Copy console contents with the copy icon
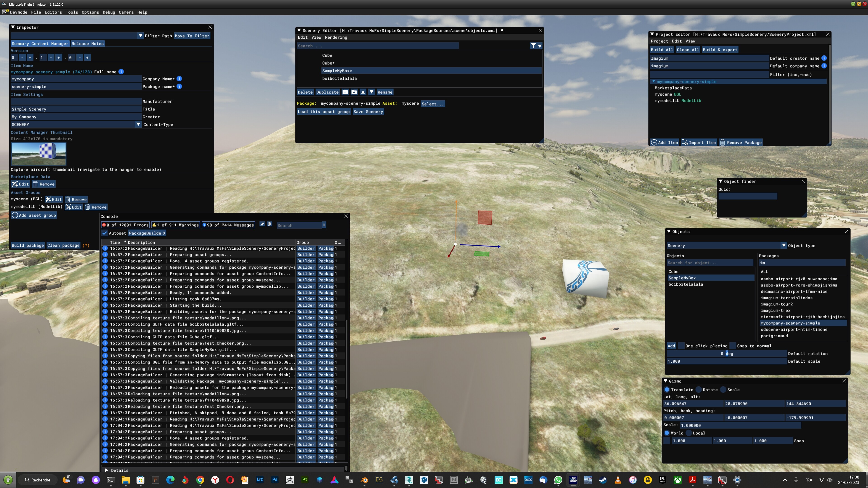The image size is (868, 488). click(x=270, y=224)
